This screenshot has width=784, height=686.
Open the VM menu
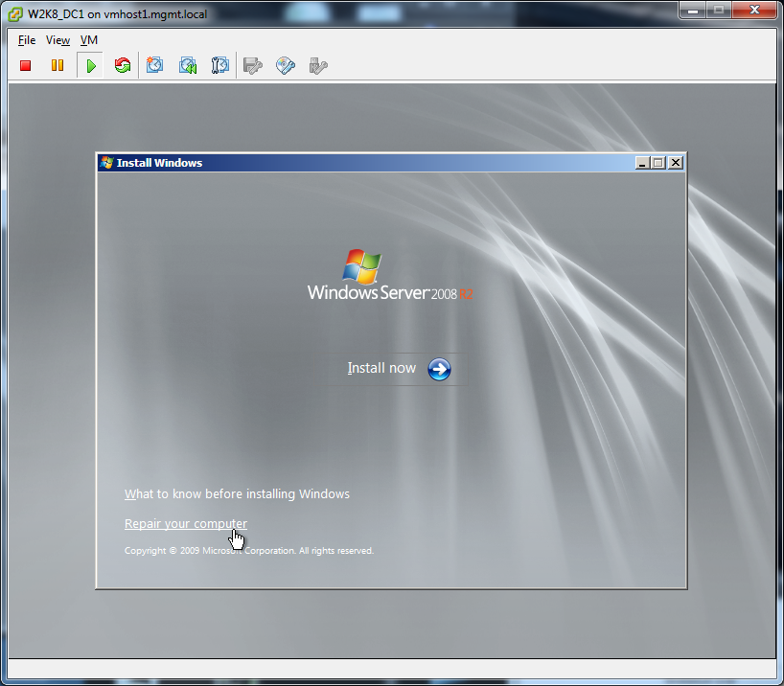coord(89,40)
